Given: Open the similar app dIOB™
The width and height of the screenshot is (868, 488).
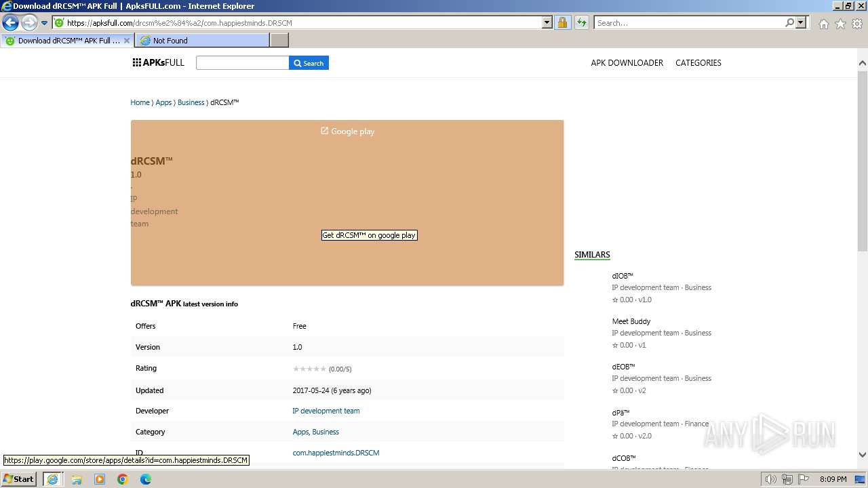Looking at the screenshot, I should (x=623, y=276).
